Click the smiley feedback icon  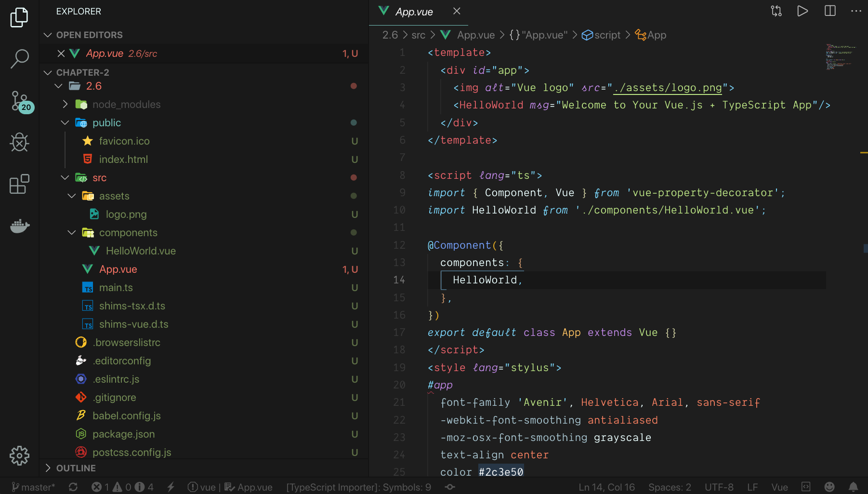pos(829,487)
